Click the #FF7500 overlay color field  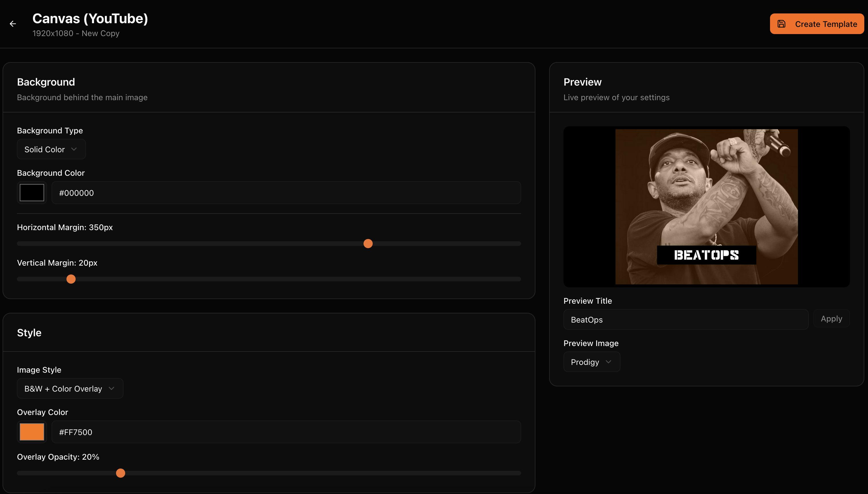pyautogui.click(x=286, y=432)
